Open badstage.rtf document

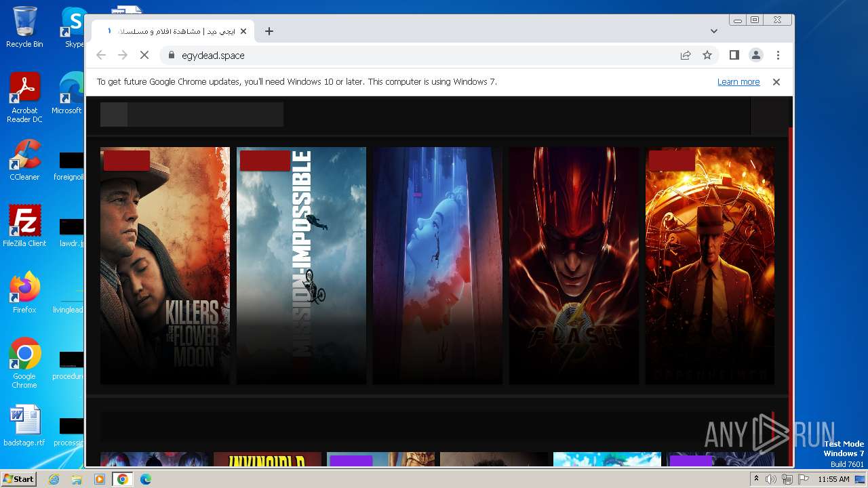click(24, 426)
